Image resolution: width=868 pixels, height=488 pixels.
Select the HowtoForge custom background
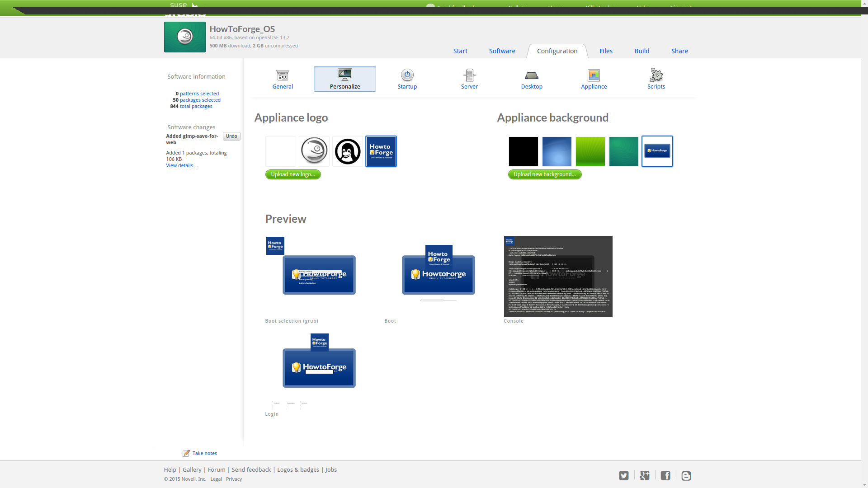point(657,151)
